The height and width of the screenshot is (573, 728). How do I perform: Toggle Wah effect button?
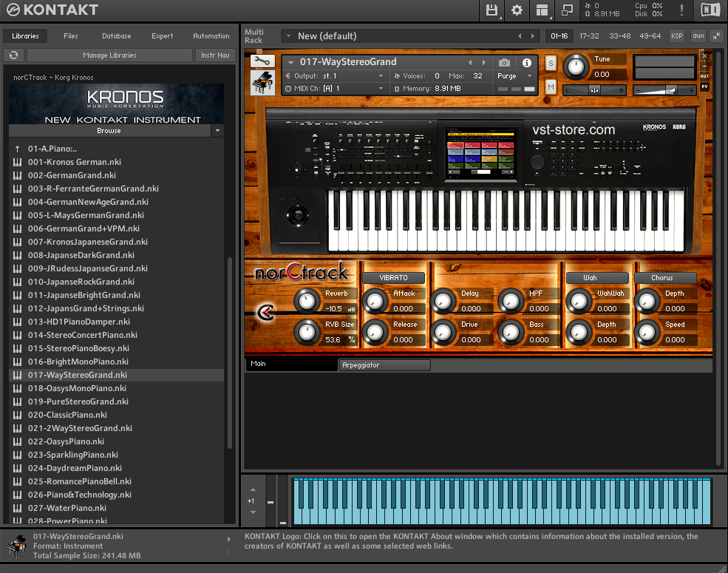point(597,278)
